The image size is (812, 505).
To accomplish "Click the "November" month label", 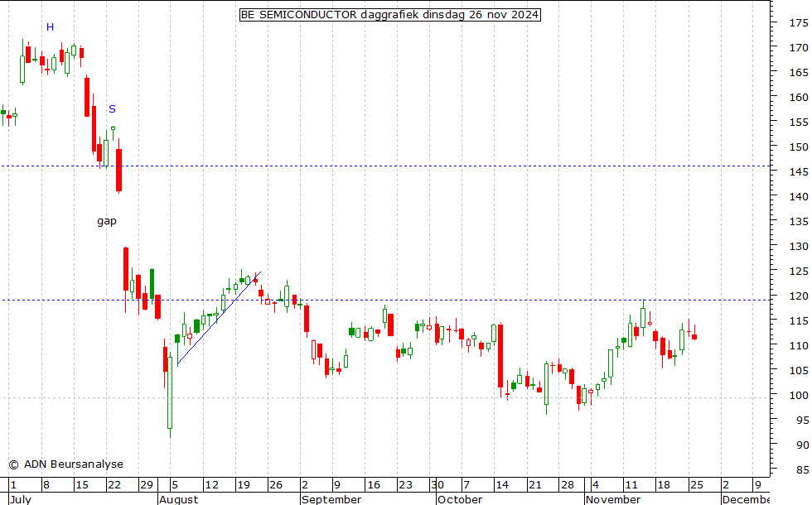I will pyautogui.click(x=613, y=499).
